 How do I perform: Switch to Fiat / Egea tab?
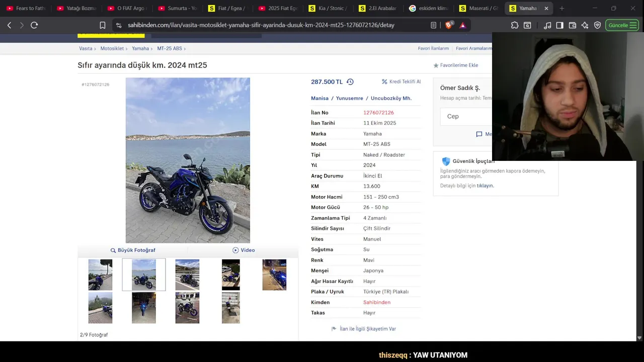227,8
